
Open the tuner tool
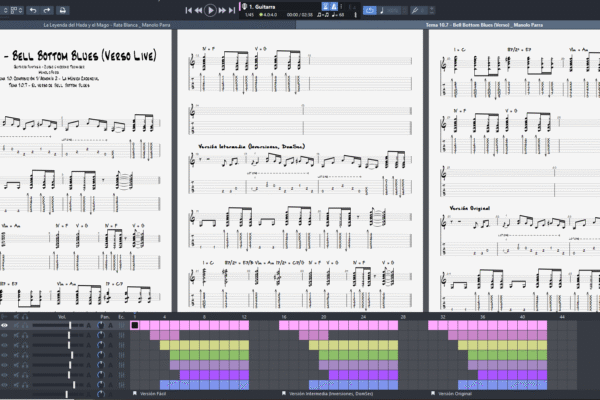(x=415, y=10)
